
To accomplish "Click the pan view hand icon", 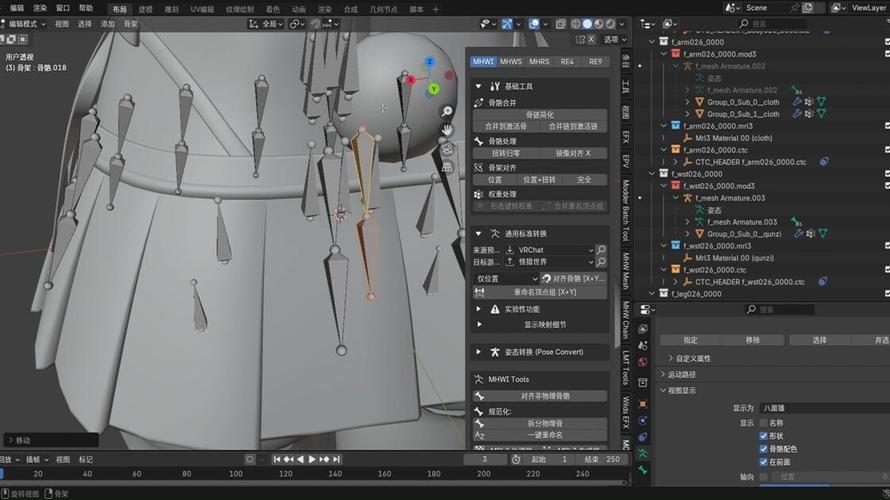I will pyautogui.click(x=447, y=130).
